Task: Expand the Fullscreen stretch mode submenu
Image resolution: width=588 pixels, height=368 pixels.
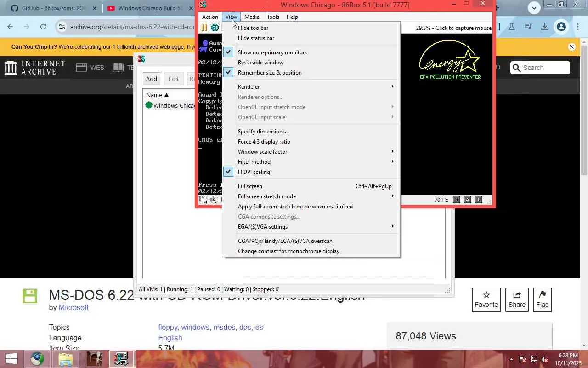Action: (311, 196)
